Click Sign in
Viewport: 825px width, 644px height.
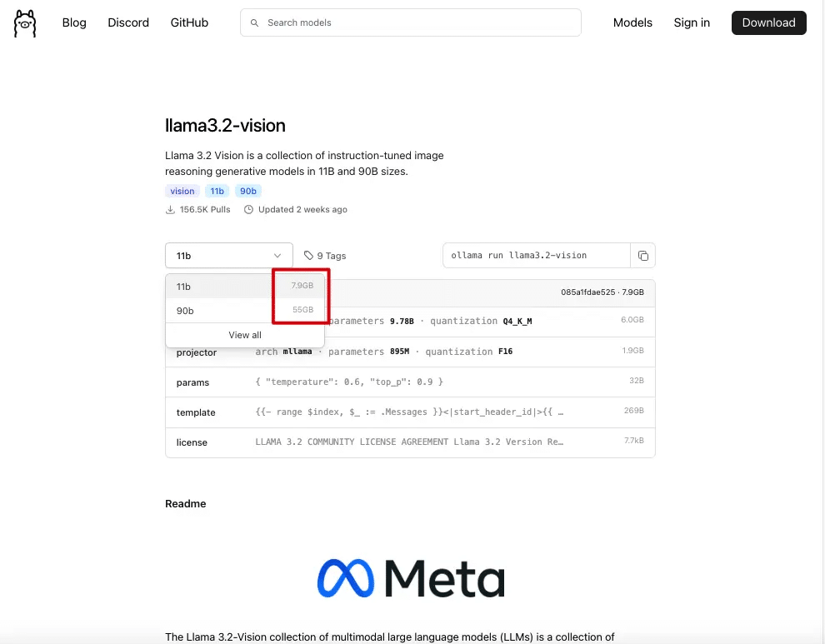click(692, 22)
